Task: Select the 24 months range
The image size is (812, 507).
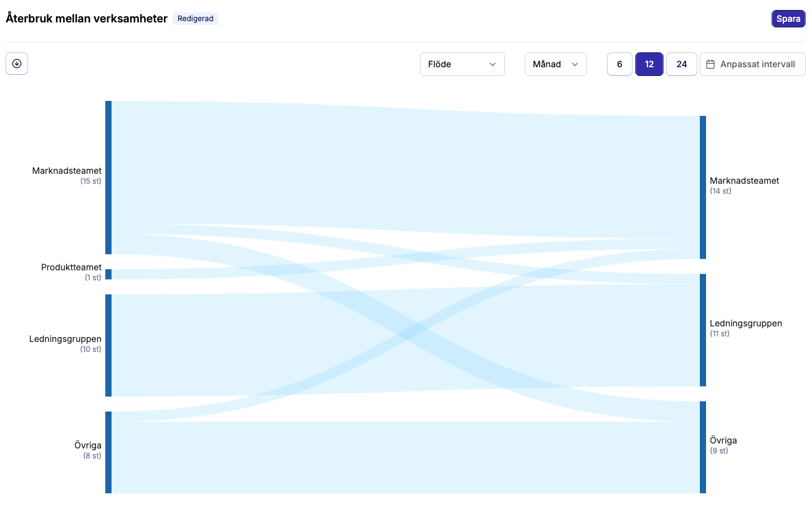Action: tap(681, 64)
